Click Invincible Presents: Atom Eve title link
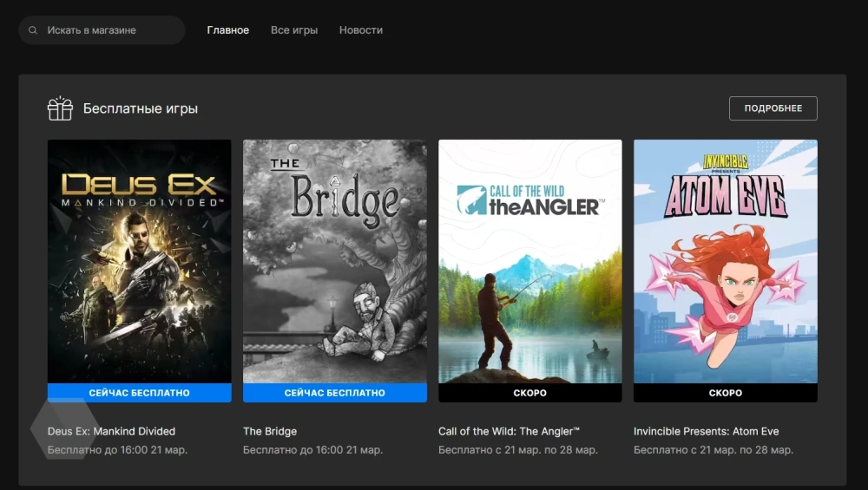Screen dimensions: 868x490 [x=706, y=431]
